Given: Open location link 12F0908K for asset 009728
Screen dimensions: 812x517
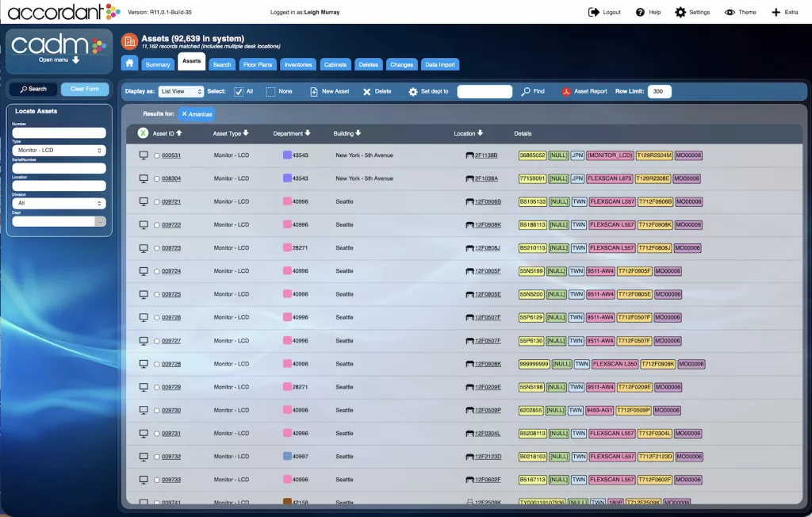Looking at the screenshot, I should pos(488,364).
